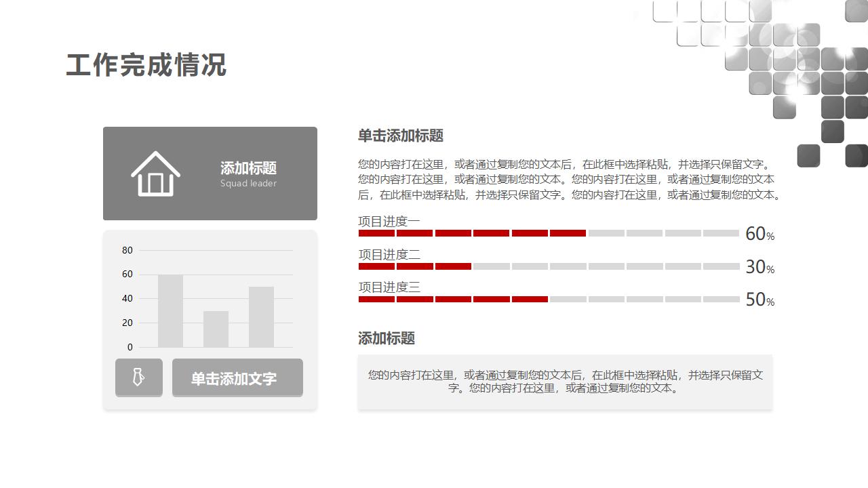Select the Squad leader subtitle
Viewport: 868px width, 488px height.
pos(248,183)
